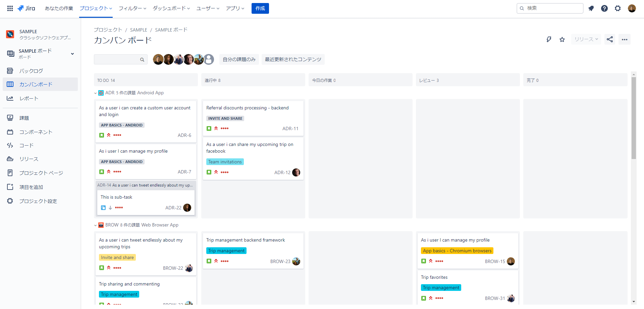Open Jira settings gear icon

tap(618, 8)
